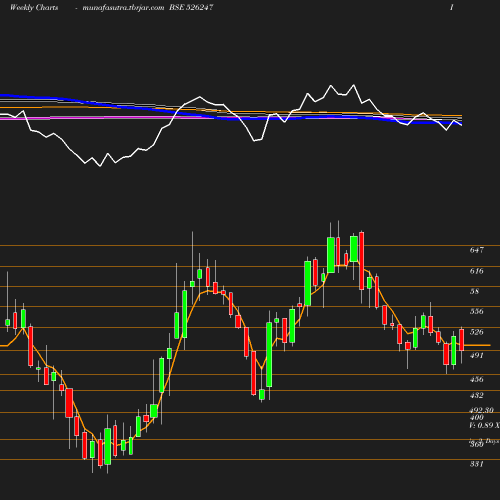Click the "Weekly Charts" title text
The height and width of the screenshot is (500, 500).
34,8
